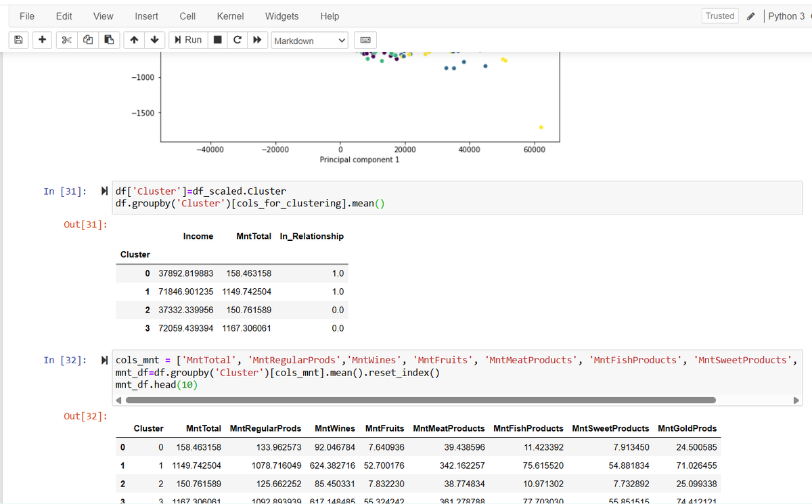Move selected cell up arrow
The image size is (812, 504).
(135, 40)
